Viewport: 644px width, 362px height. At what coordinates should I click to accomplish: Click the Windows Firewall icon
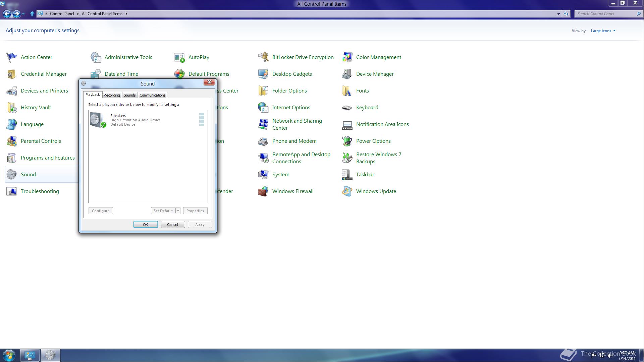coord(263,191)
